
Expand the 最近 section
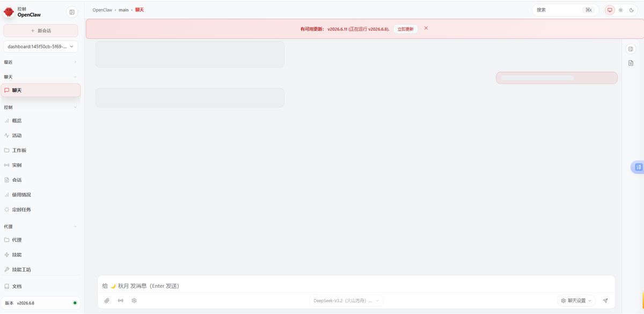pyautogui.click(x=41, y=62)
